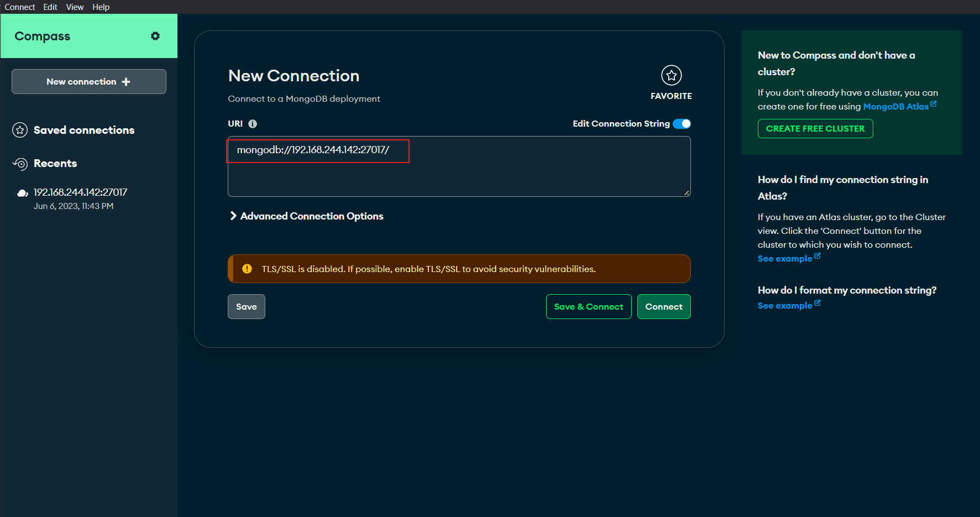The width and height of the screenshot is (980, 517).
Task: Click the recent connection's cloud icon
Action: [x=23, y=193]
